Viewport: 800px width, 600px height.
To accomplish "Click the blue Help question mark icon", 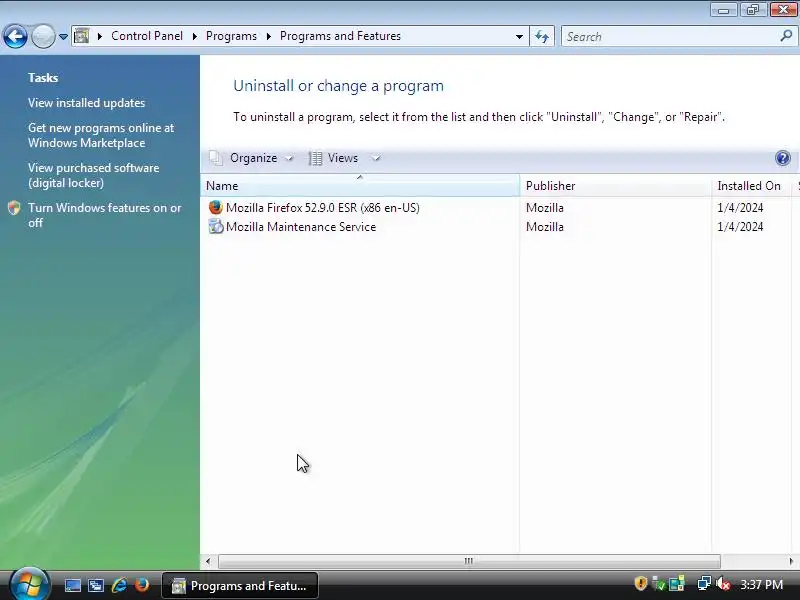I will [x=783, y=158].
